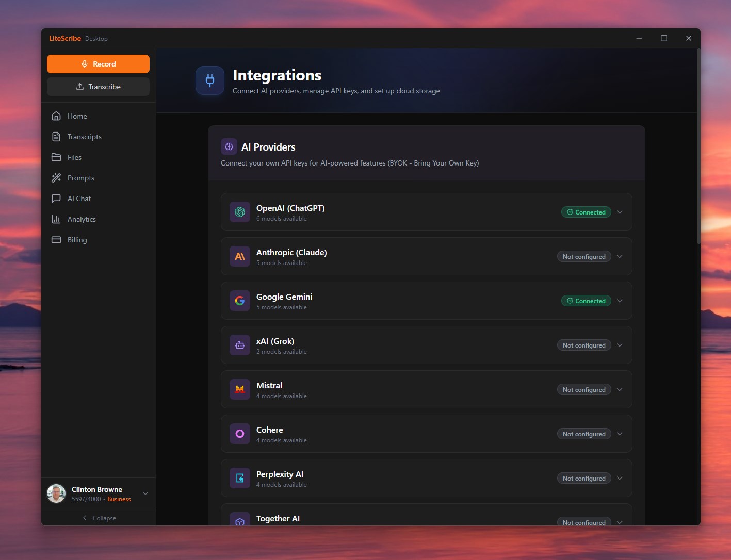Click the Prompts magic wand icon
The image size is (731, 560).
[x=56, y=178]
